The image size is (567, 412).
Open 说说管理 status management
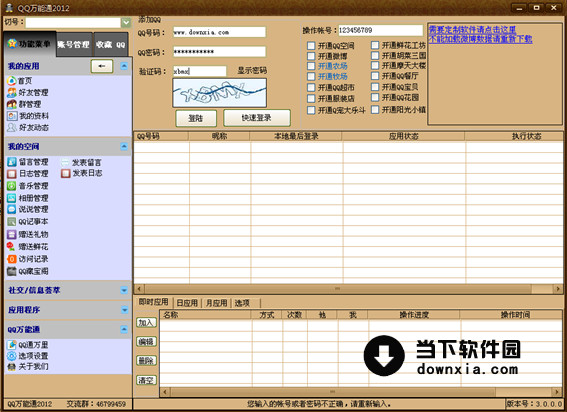(x=27, y=209)
